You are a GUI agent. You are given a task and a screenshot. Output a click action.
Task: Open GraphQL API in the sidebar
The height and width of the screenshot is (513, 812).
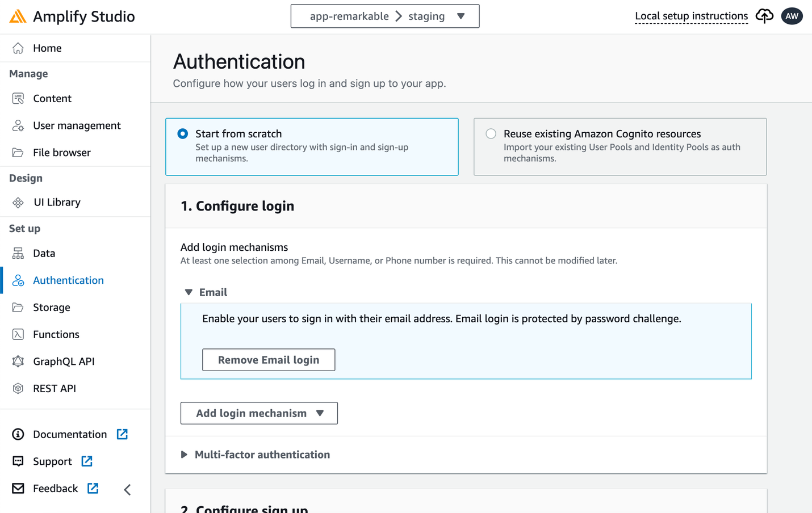(64, 361)
